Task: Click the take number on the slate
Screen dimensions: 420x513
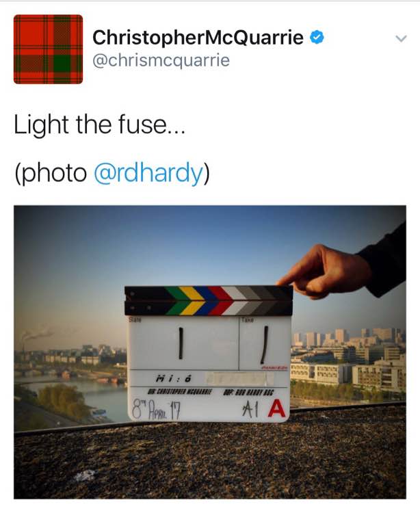Action: (x=264, y=345)
